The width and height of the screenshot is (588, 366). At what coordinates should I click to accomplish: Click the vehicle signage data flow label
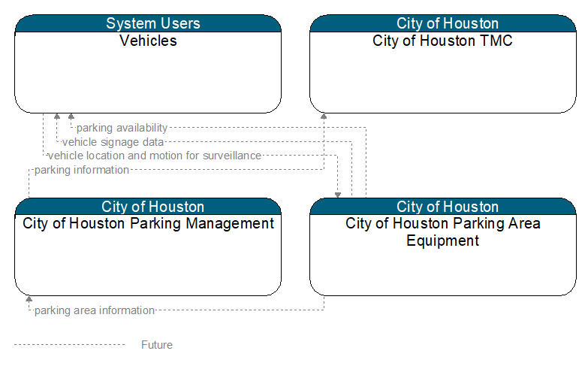pos(113,142)
